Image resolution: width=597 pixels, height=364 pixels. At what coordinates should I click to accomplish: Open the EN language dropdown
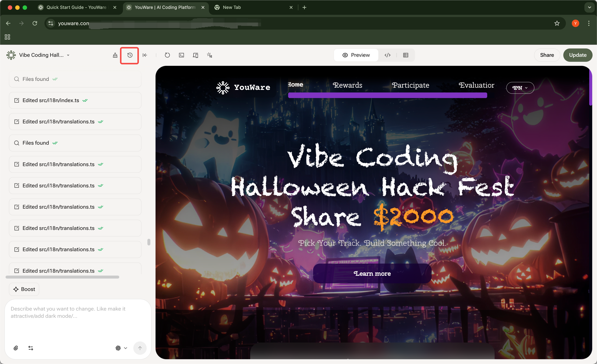520,88
